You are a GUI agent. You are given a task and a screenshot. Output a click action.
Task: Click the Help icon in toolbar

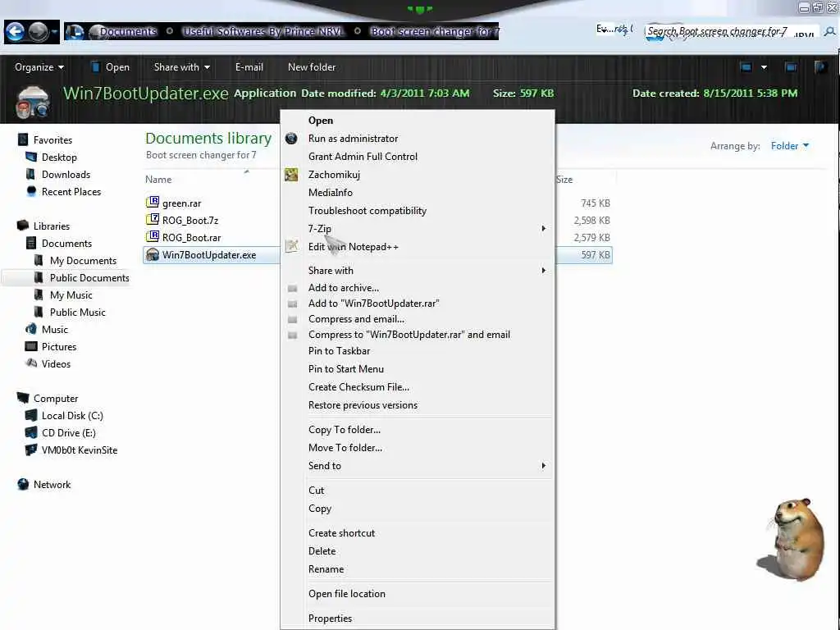820,67
